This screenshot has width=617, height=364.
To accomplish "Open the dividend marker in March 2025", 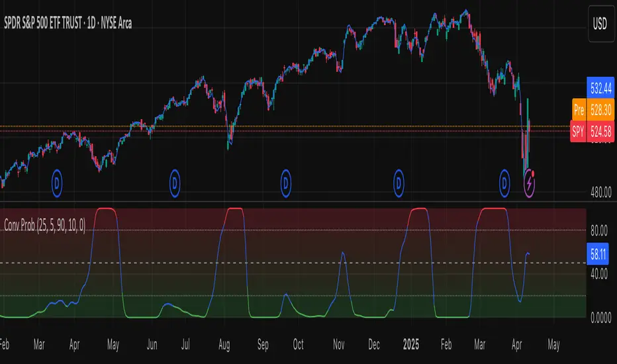I will click(504, 183).
